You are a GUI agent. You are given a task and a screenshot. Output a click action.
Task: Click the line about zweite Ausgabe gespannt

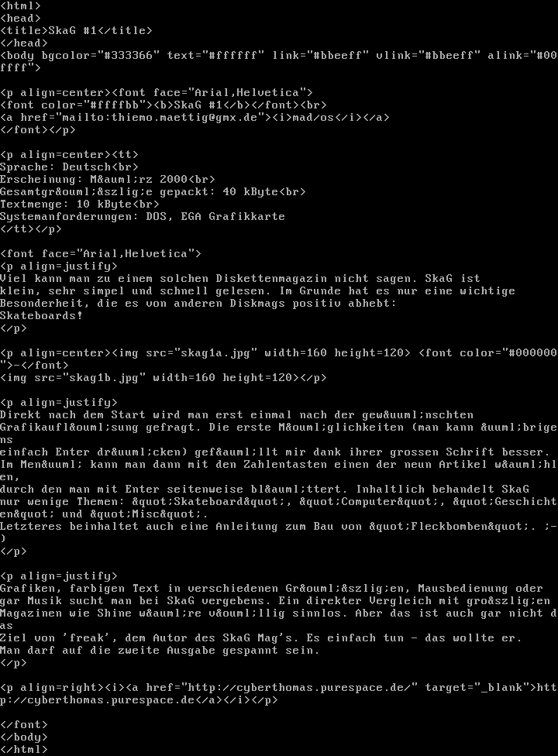(x=160, y=651)
